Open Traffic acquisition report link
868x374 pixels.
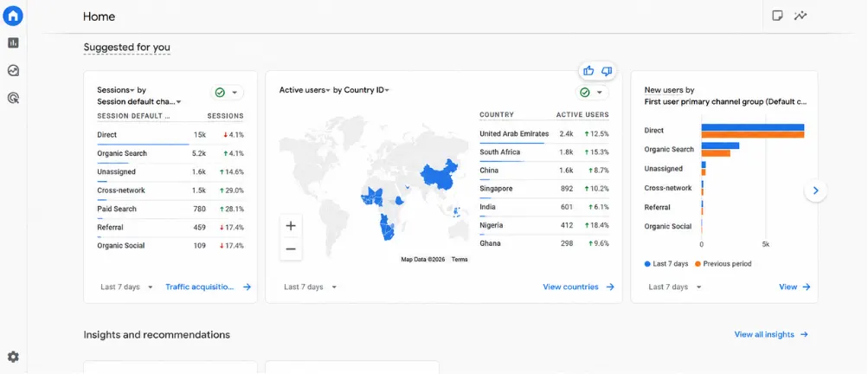[x=209, y=287]
